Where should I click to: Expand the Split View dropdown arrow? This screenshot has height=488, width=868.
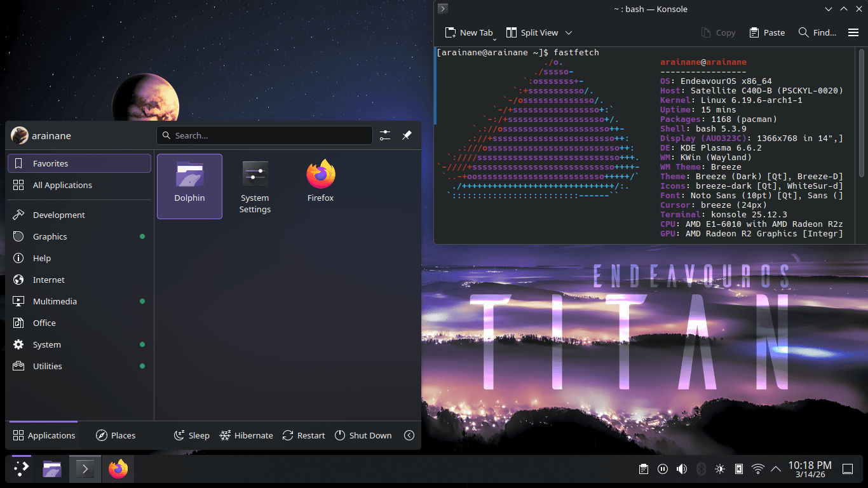point(569,32)
